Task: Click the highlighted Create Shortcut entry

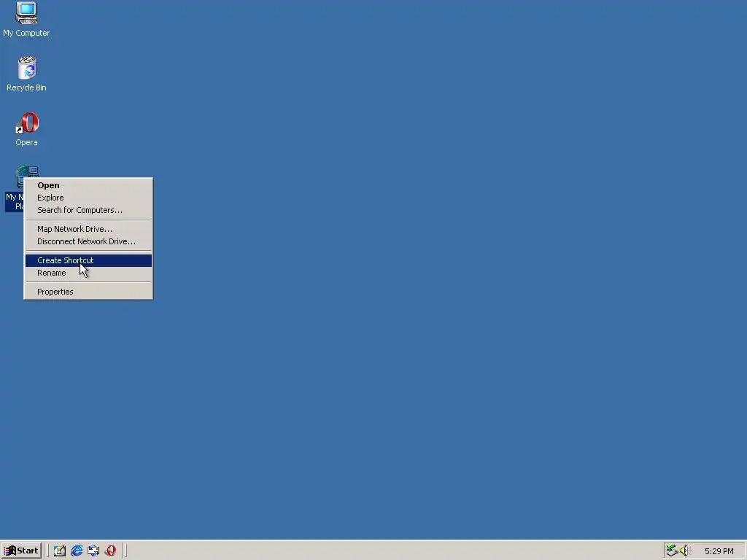Action: click(x=88, y=260)
